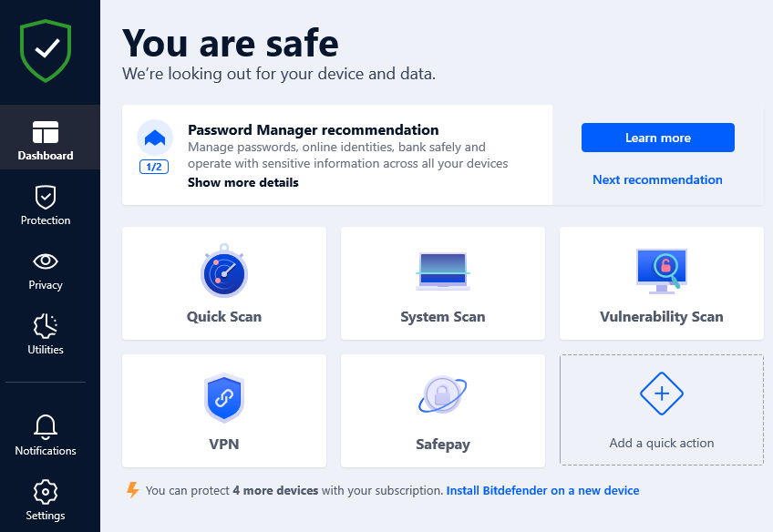Screen dimensions: 773x532
Task: Open the Privacy eye icon
Action: [x=46, y=261]
